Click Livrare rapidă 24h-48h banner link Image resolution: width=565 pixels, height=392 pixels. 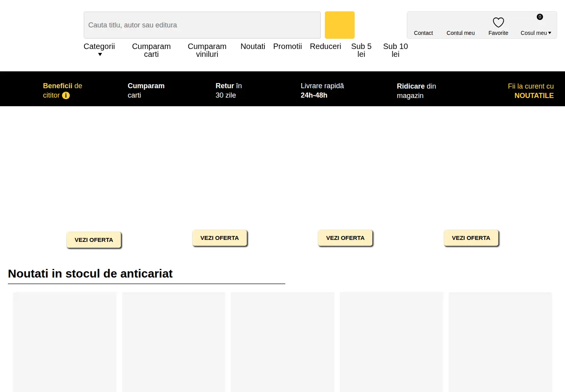coord(322,91)
